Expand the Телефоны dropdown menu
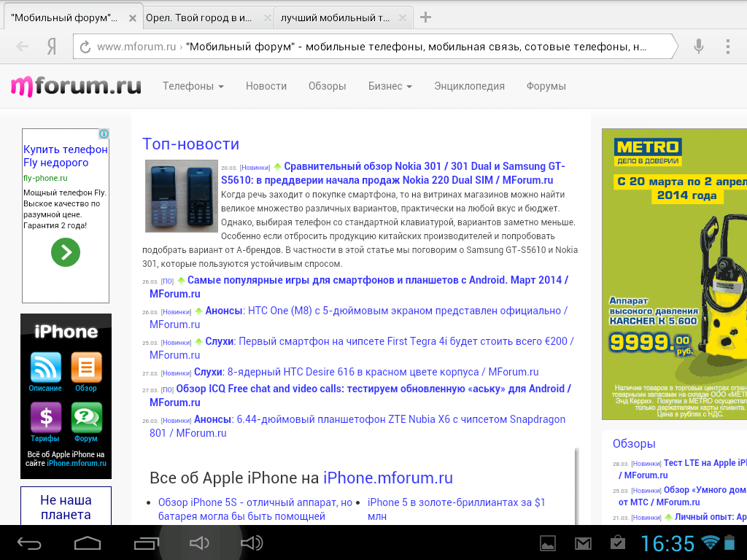 click(x=193, y=86)
